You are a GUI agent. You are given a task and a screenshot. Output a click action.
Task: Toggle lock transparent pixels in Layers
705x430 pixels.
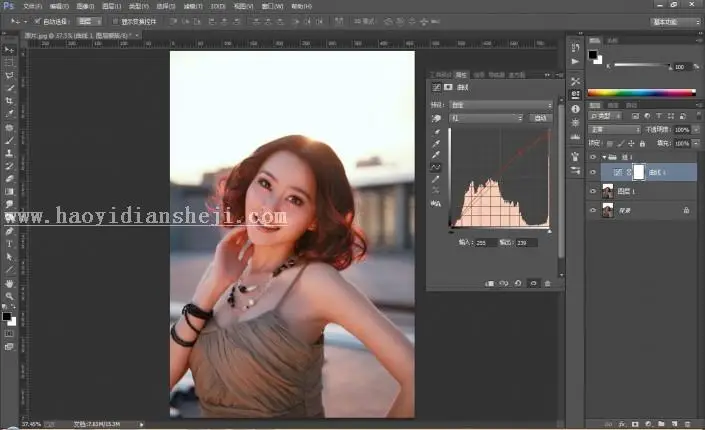click(x=610, y=143)
